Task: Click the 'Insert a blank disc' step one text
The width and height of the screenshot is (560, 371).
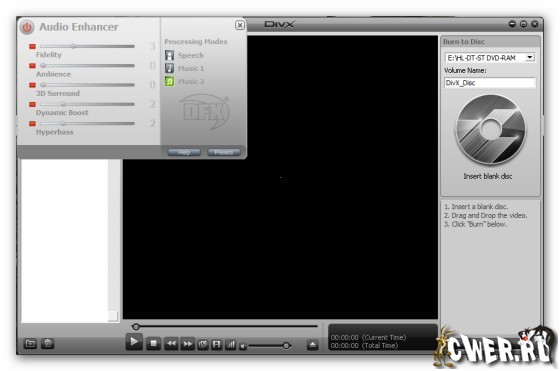Action: 476,207
